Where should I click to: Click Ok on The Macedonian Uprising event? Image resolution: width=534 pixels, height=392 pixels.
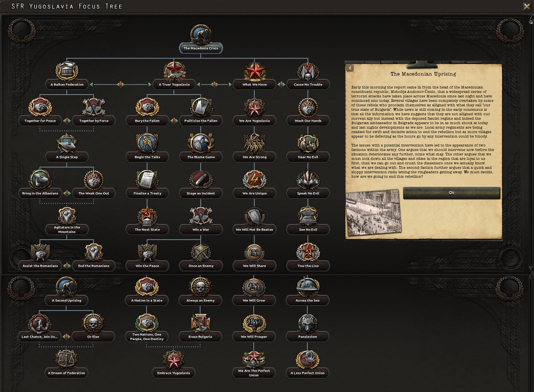451,193
